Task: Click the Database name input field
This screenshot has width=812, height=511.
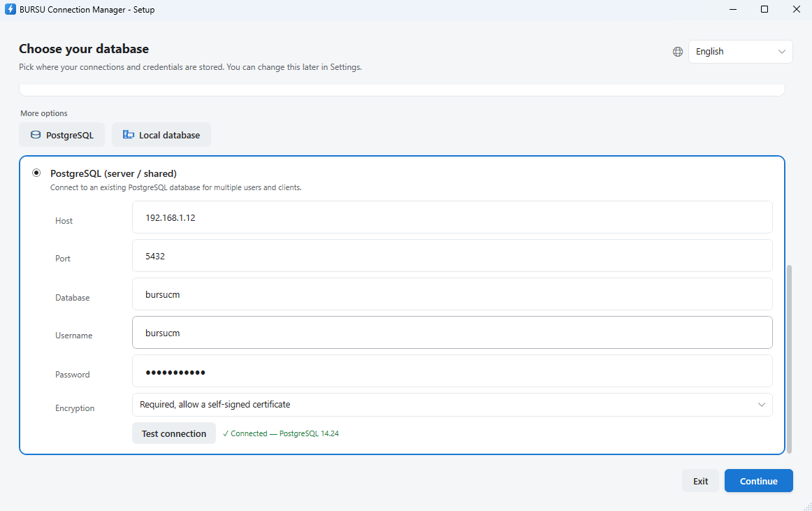Action: [452, 294]
